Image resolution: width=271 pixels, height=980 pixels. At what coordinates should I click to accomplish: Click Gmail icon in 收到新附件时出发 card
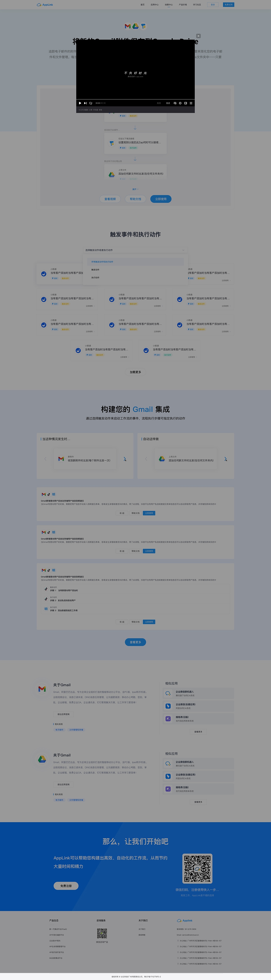click(61, 459)
